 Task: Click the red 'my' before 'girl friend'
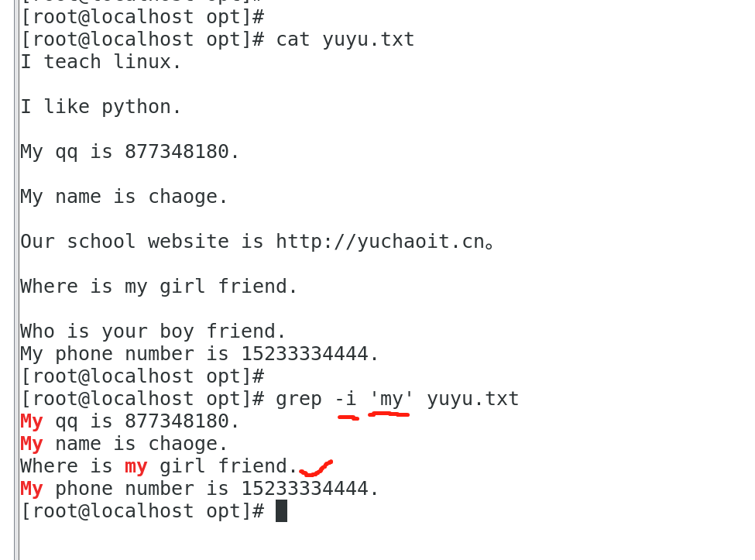[136, 466]
